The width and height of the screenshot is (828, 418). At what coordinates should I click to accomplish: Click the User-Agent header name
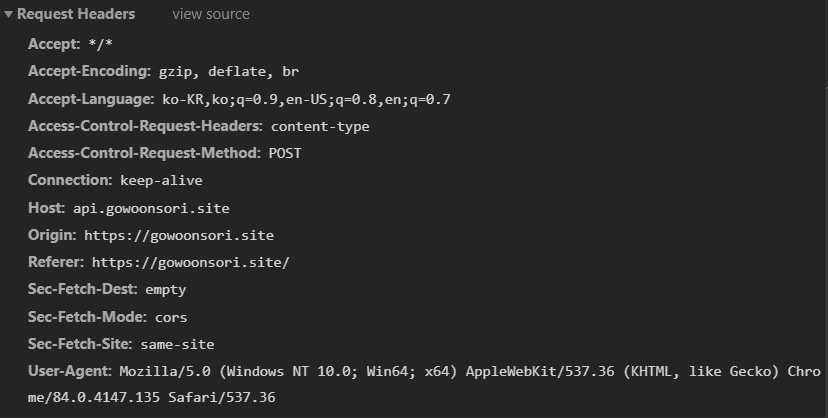click(x=70, y=371)
